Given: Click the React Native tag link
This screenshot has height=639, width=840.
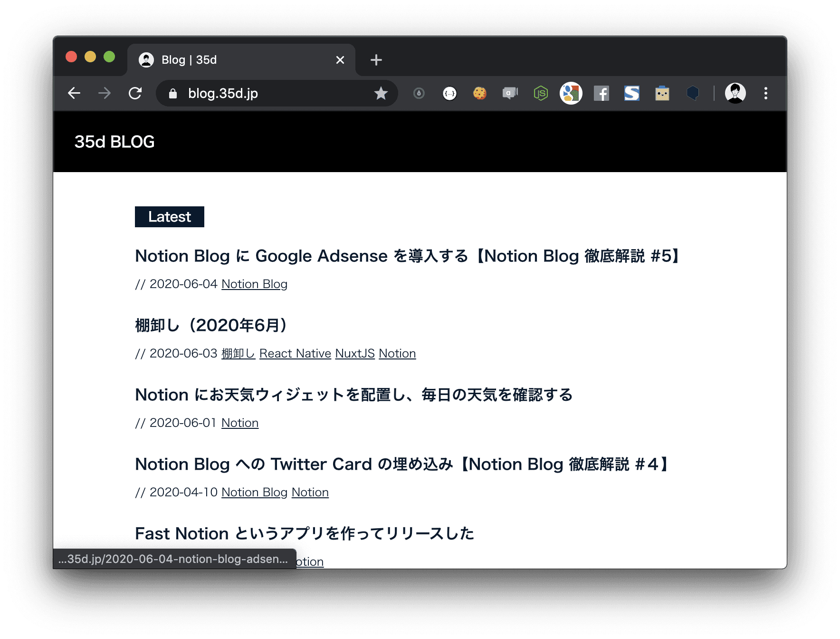Looking at the screenshot, I should click(295, 353).
